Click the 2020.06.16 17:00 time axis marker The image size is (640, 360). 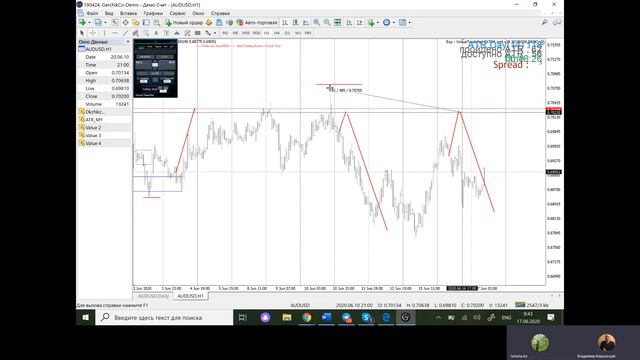coord(462,288)
